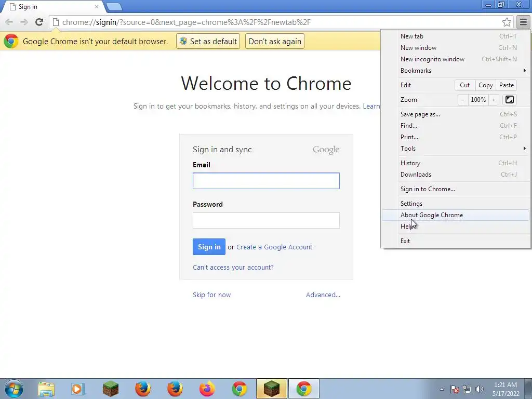532x399 pixels.
Task: Click the Copy button in Edit row
Action: [486, 85]
